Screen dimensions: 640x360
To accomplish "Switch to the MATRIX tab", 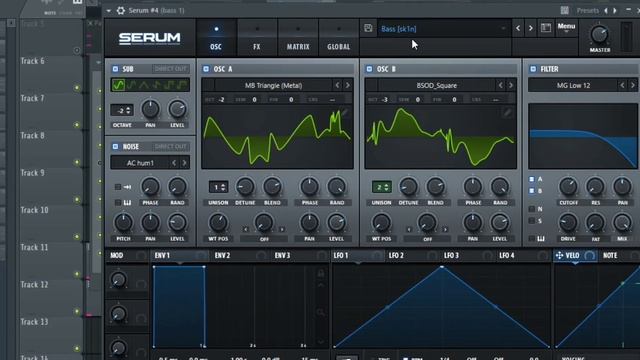I will [x=298, y=38].
